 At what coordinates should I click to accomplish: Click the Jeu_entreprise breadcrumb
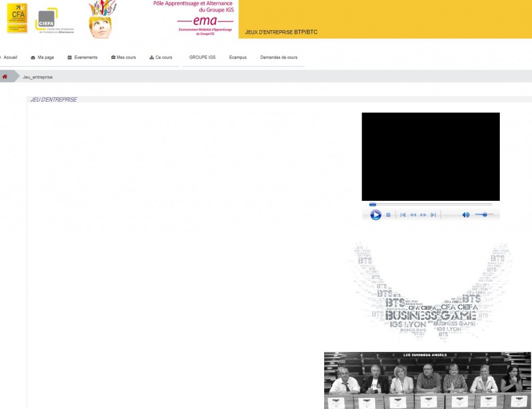coord(37,77)
